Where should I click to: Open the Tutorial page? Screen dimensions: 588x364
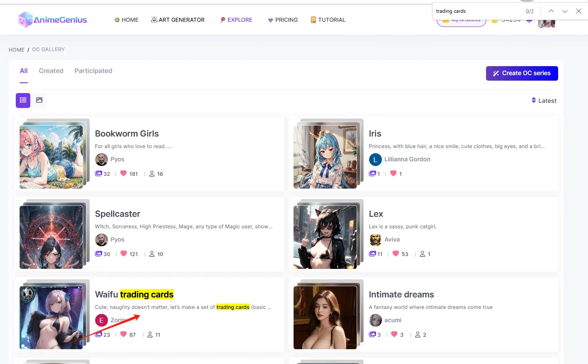tap(328, 20)
